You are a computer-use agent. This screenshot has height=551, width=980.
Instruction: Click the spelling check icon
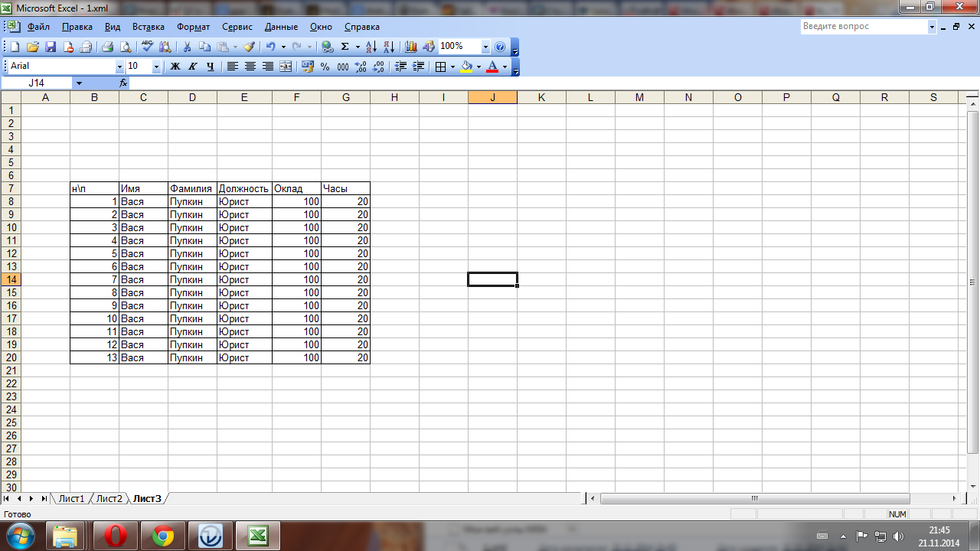click(x=147, y=47)
